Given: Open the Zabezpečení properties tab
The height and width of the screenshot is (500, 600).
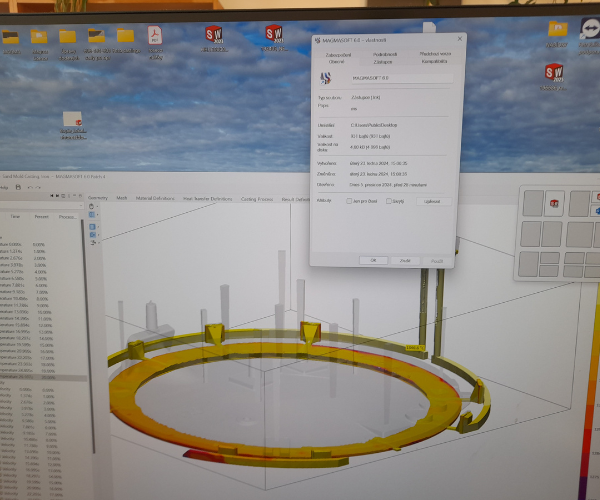Looking at the screenshot, I should [x=336, y=54].
